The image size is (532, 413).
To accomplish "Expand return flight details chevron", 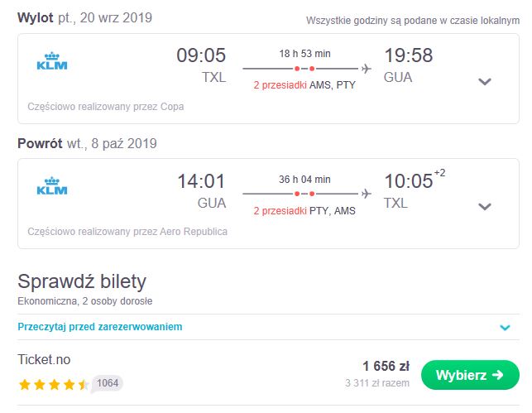I will click(x=485, y=206).
